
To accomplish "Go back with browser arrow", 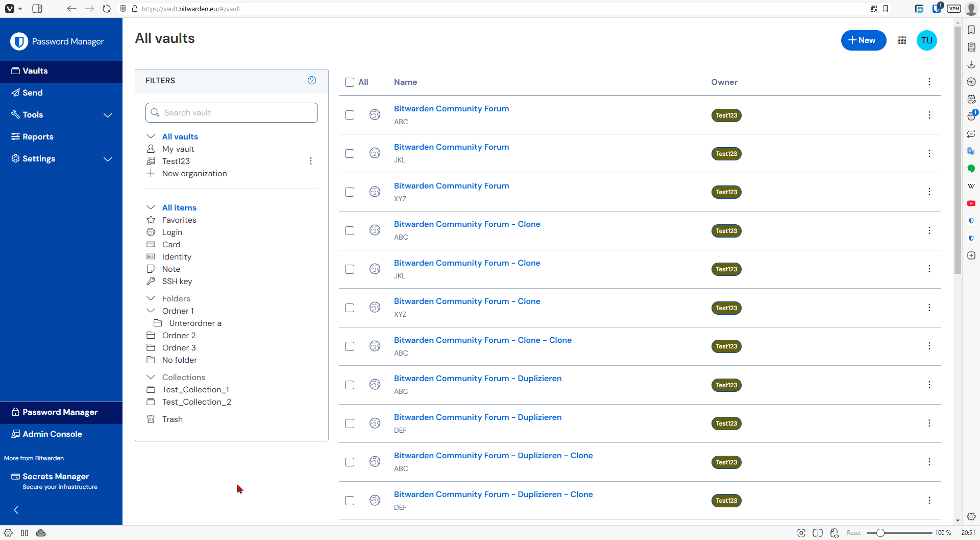I will click(x=71, y=9).
